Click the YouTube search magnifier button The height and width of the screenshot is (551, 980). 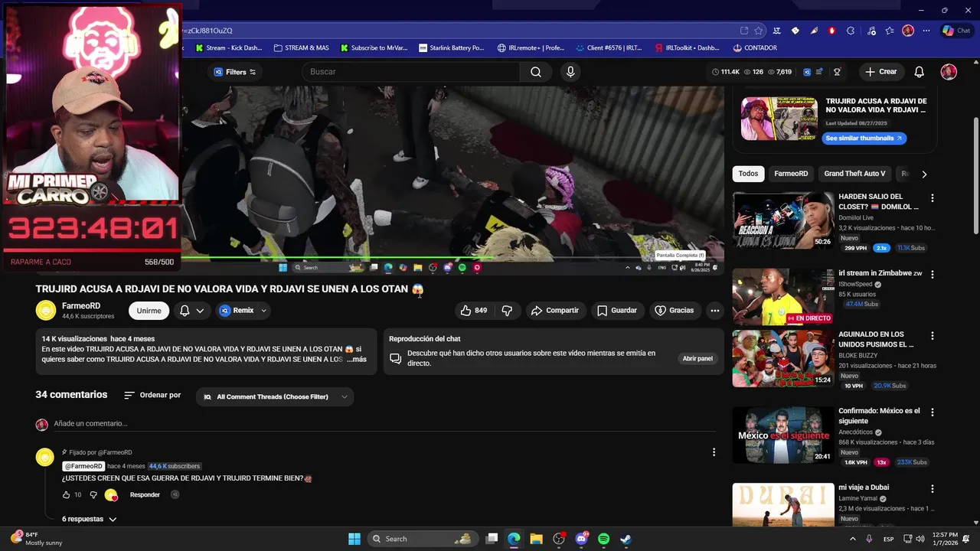pos(536,72)
